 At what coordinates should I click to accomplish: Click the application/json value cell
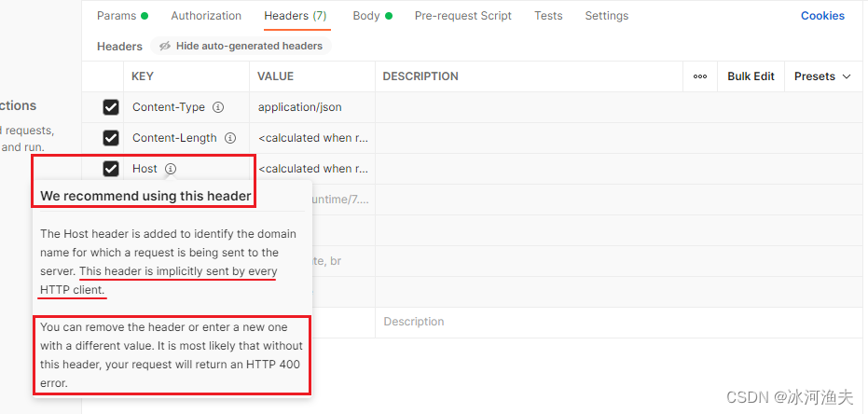312,107
